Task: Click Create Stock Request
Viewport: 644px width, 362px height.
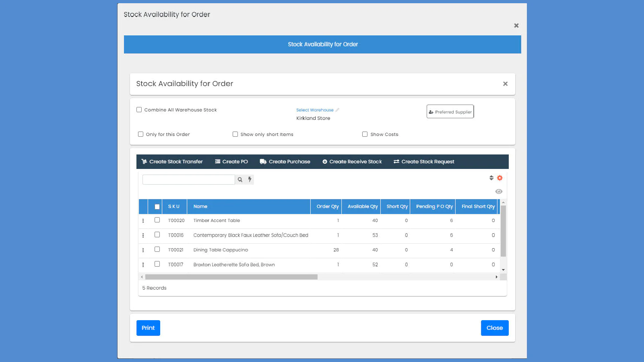Action: [x=424, y=162]
